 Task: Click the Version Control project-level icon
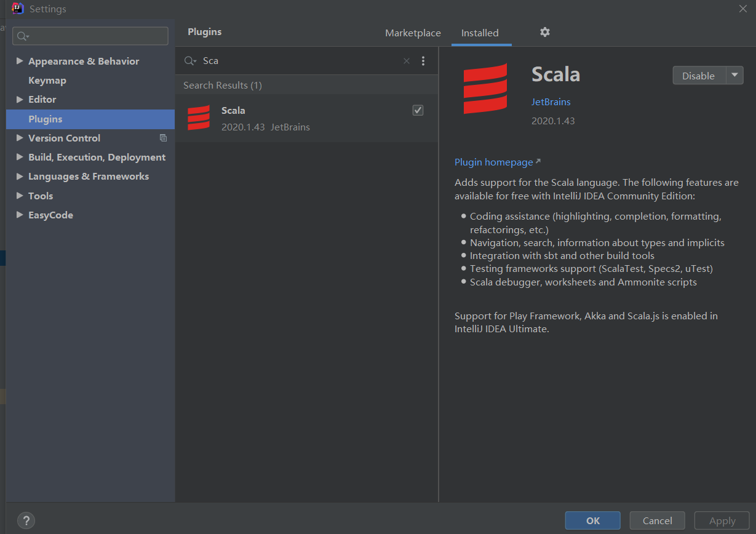[x=163, y=138]
